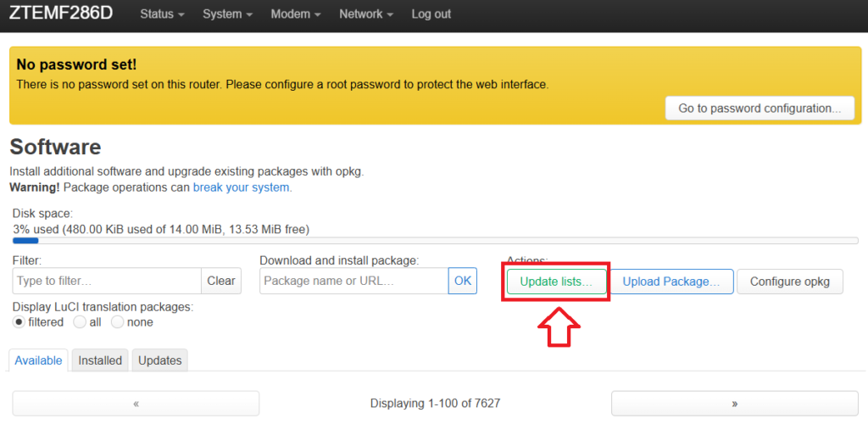Open the Modem dropdown menu

pos(295,14)
